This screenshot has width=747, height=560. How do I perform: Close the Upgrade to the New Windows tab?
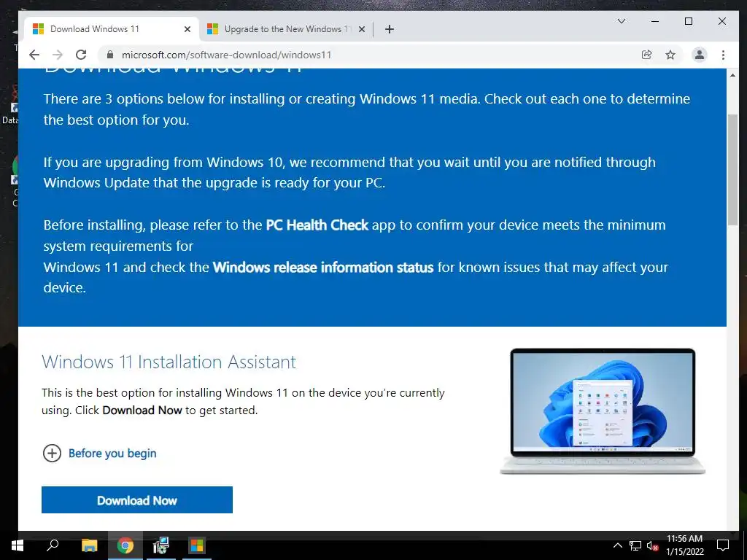tap(362, 29)
